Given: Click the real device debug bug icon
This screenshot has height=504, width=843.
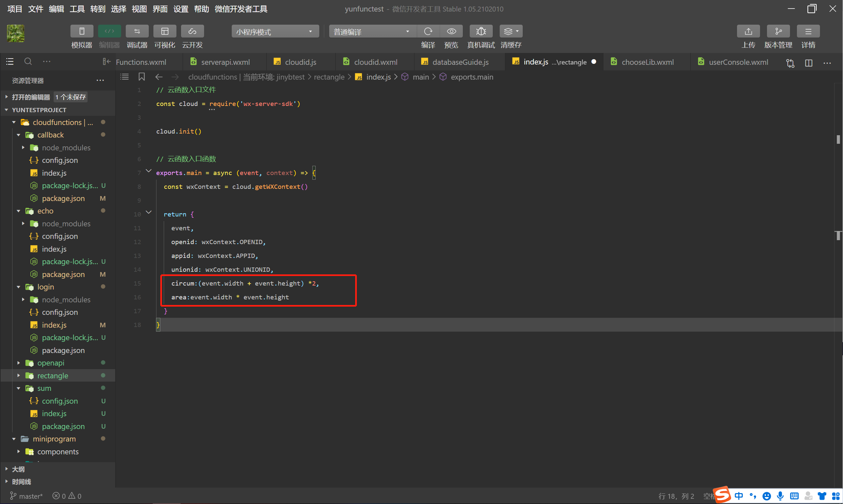Looking at the screenshot, I should click(x=481, y=31).
